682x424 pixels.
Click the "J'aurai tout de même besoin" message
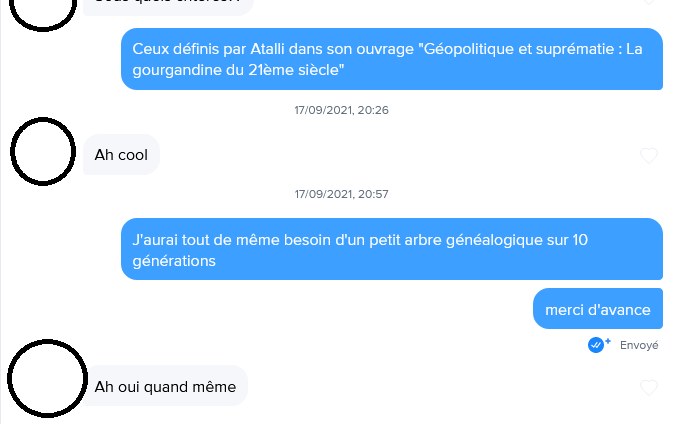(392, 249)
